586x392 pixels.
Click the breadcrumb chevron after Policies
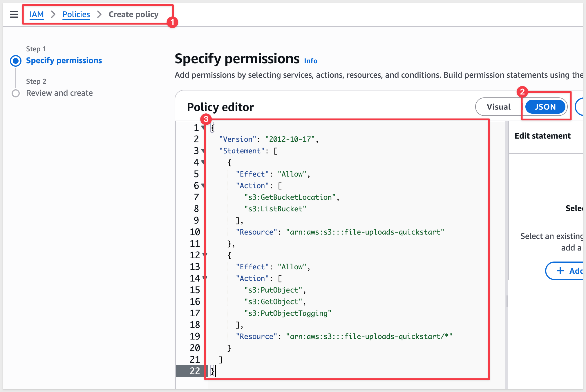(99, 14)
